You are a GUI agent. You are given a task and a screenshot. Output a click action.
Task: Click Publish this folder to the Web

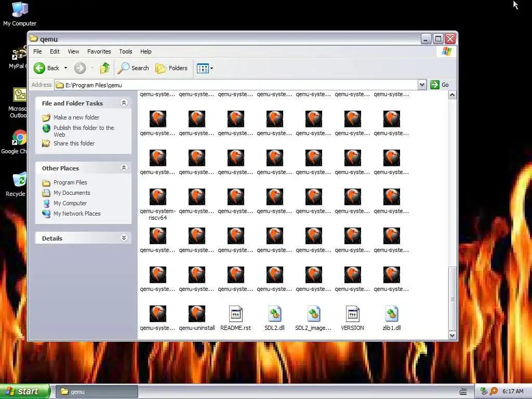click(x=84, y=131)
